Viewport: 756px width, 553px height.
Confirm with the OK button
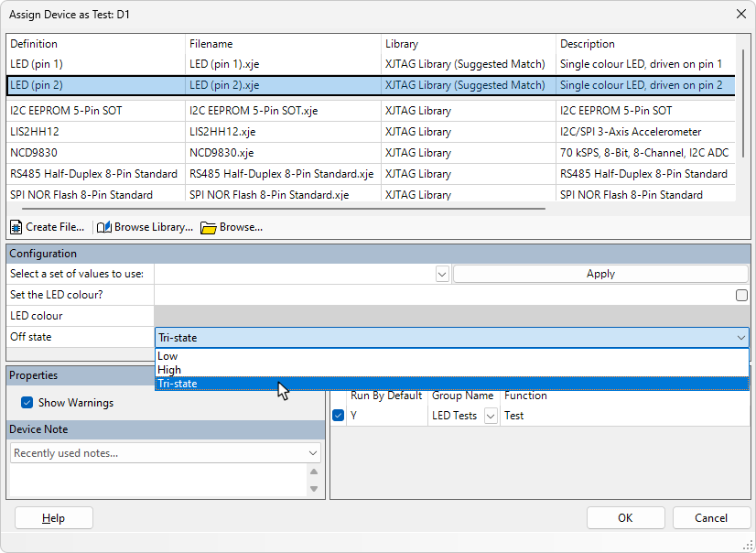pos(625,518)
